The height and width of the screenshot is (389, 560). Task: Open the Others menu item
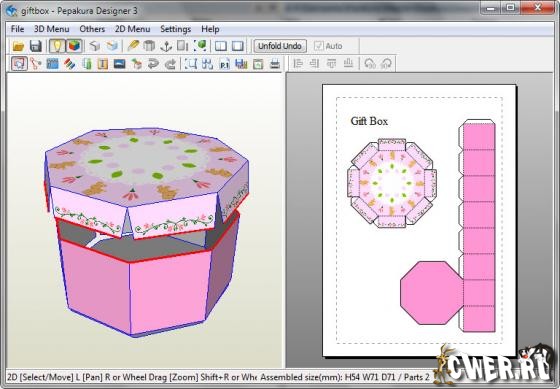pos(92,29)
